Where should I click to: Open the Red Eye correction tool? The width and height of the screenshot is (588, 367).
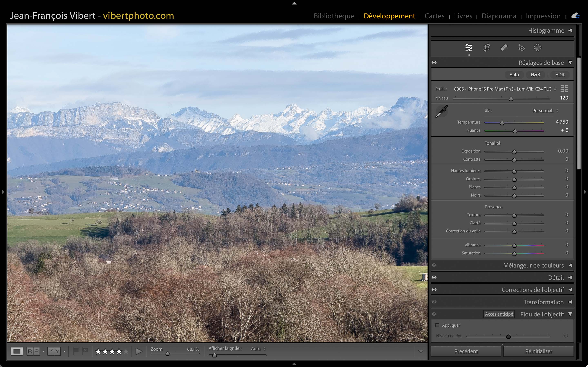coord(521,48)
